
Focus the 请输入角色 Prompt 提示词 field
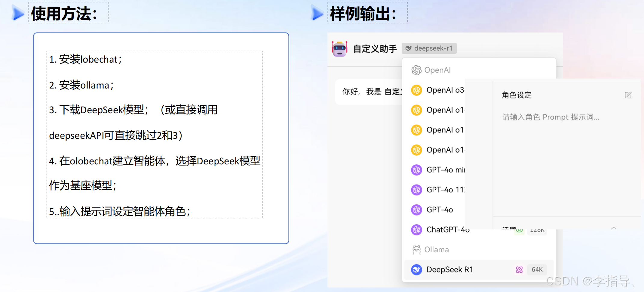coord(551,117)
